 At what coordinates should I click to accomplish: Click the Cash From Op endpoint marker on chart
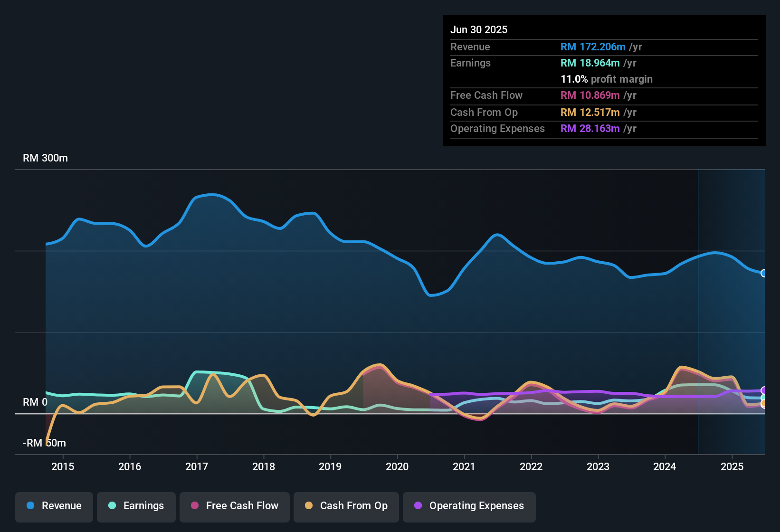pyautogui.click(x=764, y=404)
